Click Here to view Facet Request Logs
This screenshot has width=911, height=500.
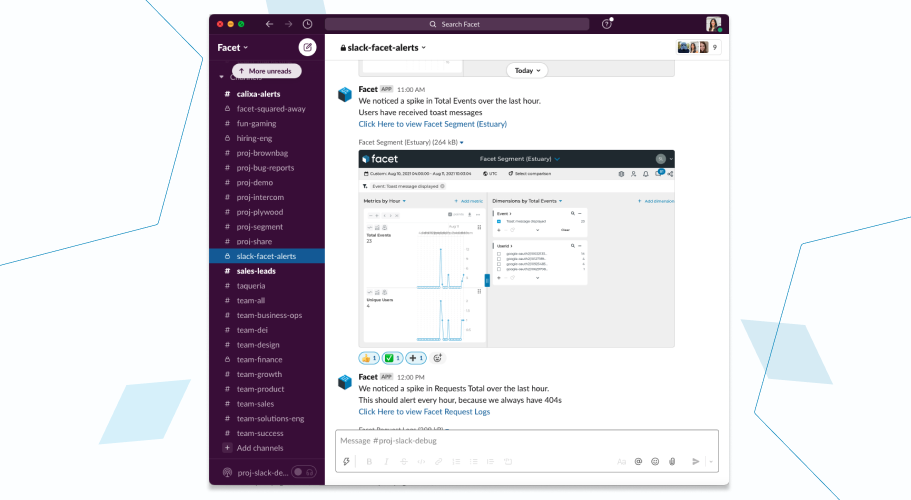[x=424, y=412]
